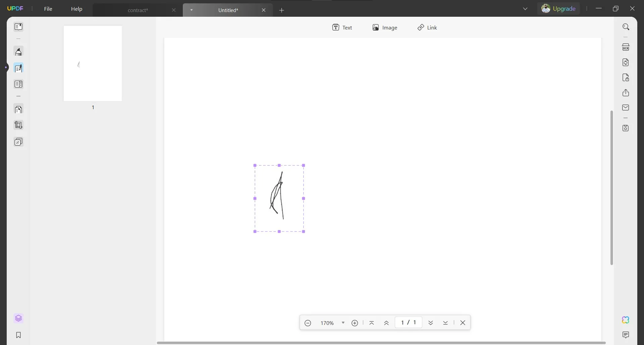
Task: Click the Image edit button
Action: 385,27
